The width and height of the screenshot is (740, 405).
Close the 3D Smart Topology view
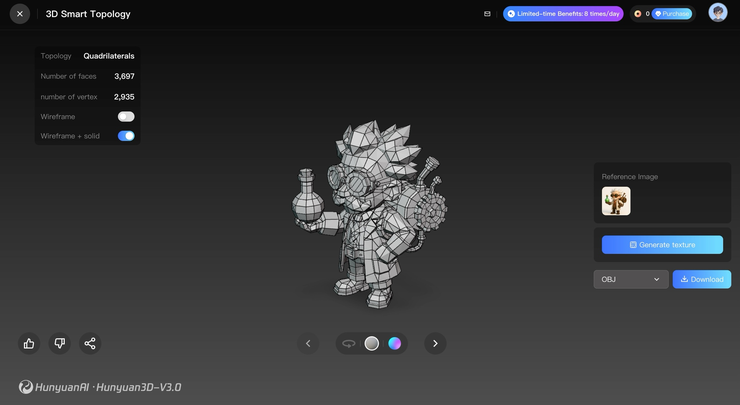point(19,14)
